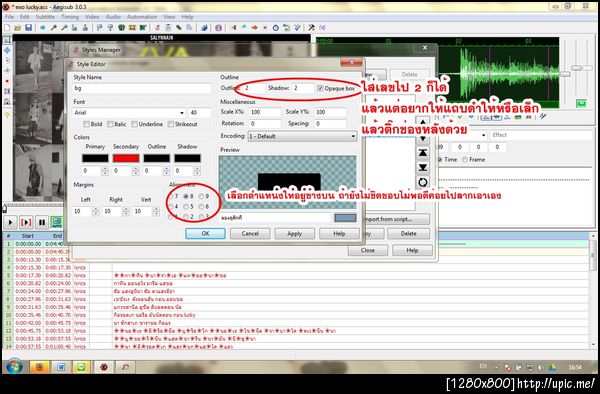Open the File menu

[x=9, y=17]
